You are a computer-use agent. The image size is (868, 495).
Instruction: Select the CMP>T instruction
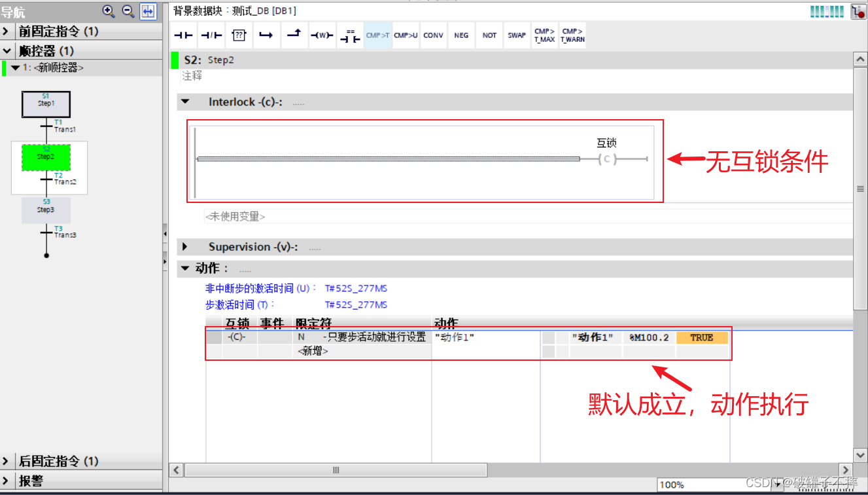point(378,35)
